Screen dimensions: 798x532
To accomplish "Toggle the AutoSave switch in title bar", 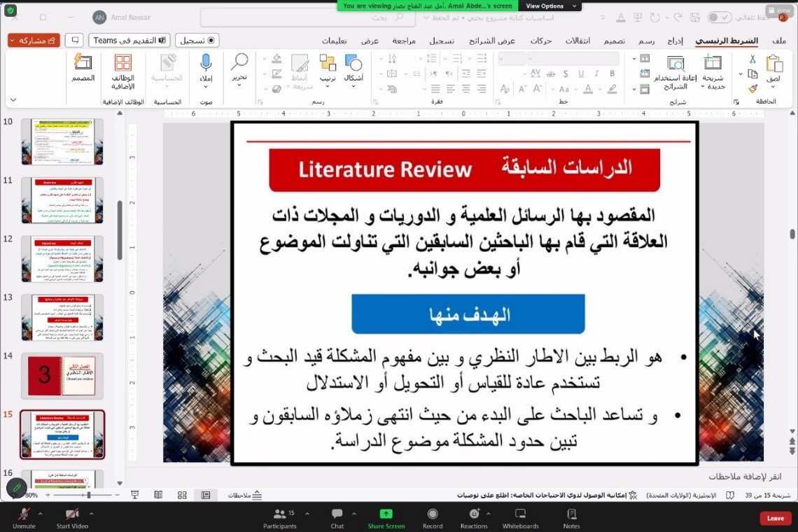I will point(719,17).
